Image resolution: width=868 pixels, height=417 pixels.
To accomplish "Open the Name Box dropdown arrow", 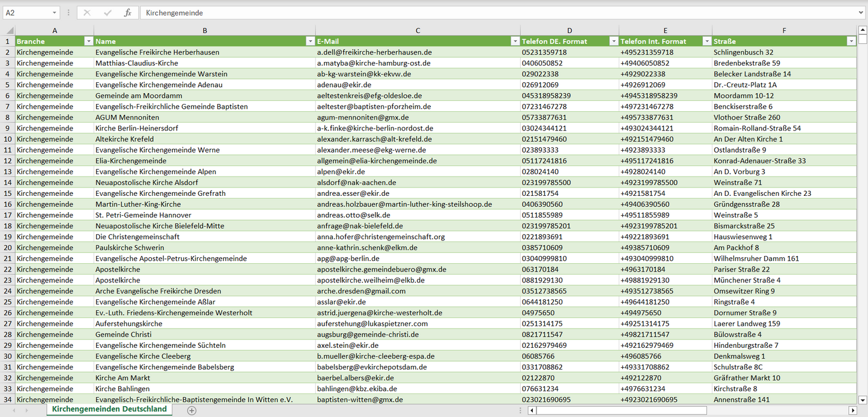I will click(x=54, y=13).
